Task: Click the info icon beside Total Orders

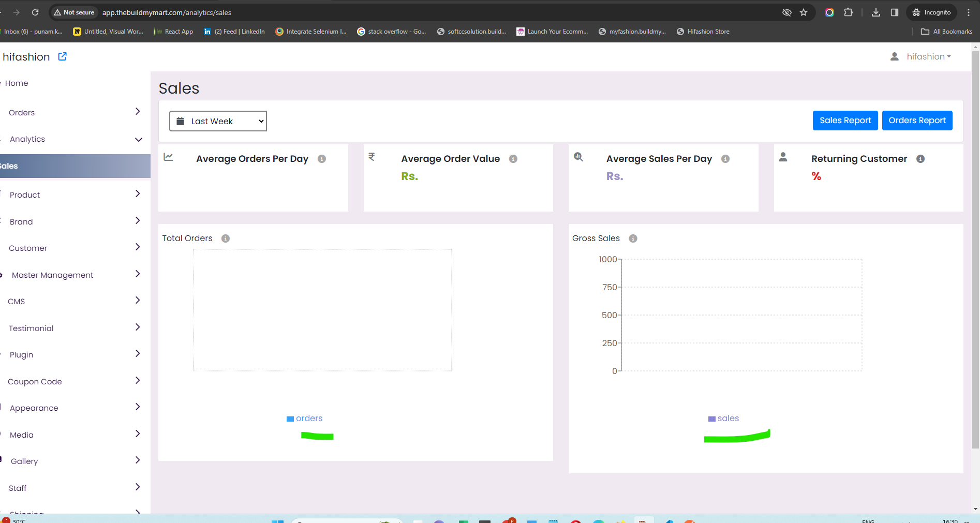Action: (x=226, y=238)
